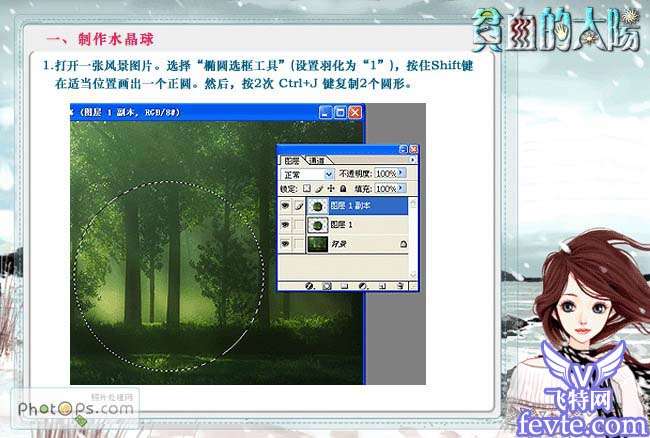The width and height of the screenshot is (650, 438).
Task: Click the lock icon on 背景 layer
Action: pyautogui.click(x=403, y=244)
